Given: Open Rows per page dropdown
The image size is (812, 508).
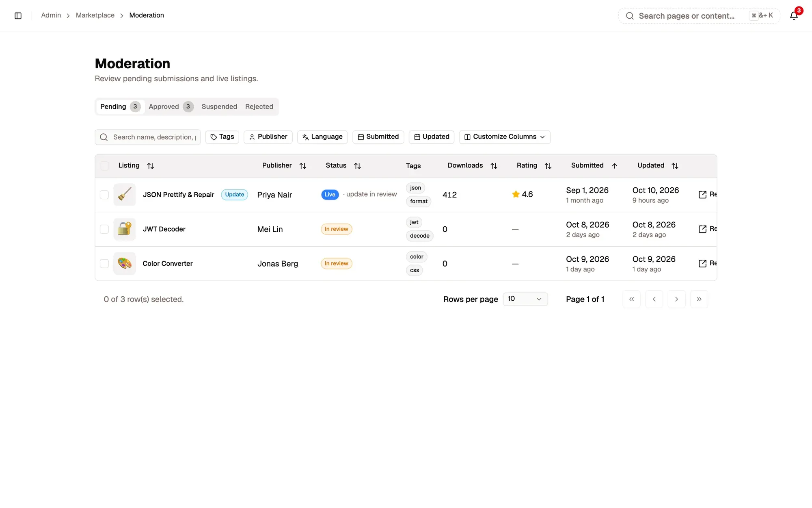Looking at the screenshot, I should point(525,299).
